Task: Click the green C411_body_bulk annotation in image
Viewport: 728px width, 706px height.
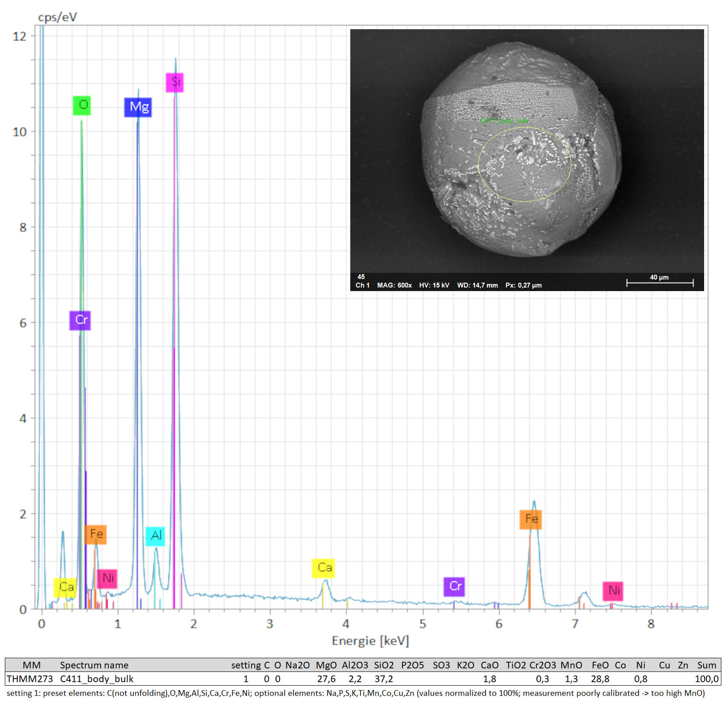Action: [504, 120]
